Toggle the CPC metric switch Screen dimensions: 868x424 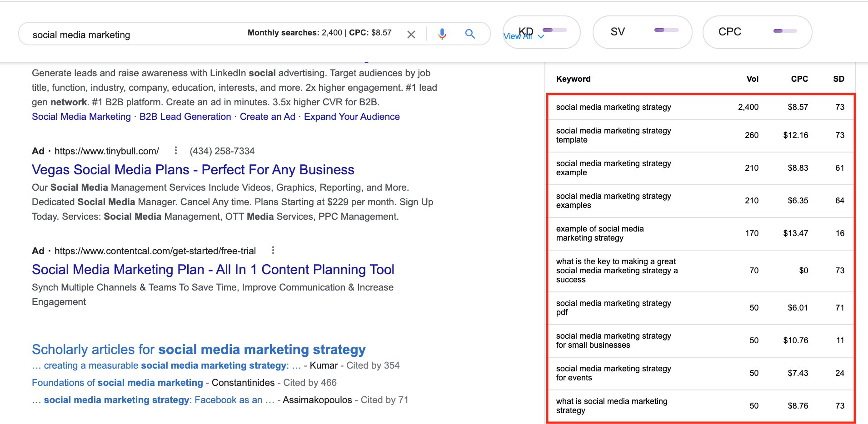[x=786, y=31]
